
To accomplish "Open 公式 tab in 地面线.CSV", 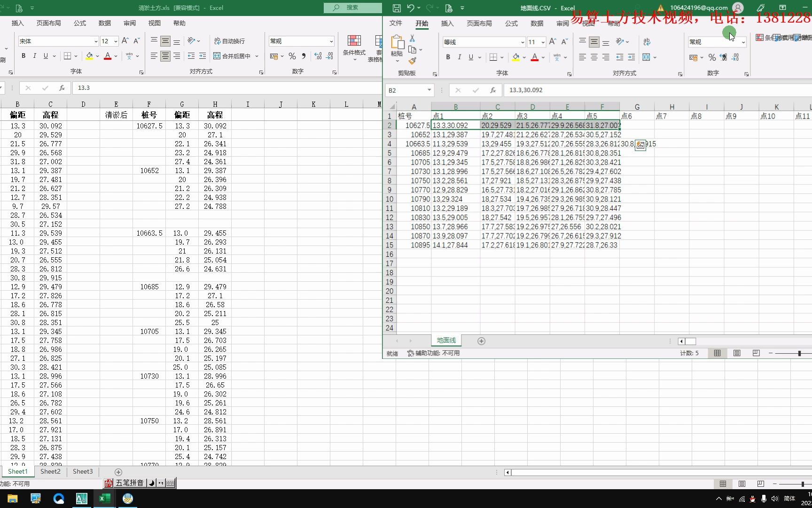I will [x=511, y=23].
